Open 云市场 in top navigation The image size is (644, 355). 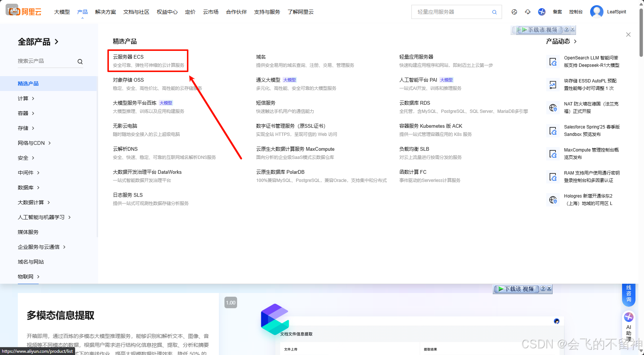point(211,12)
